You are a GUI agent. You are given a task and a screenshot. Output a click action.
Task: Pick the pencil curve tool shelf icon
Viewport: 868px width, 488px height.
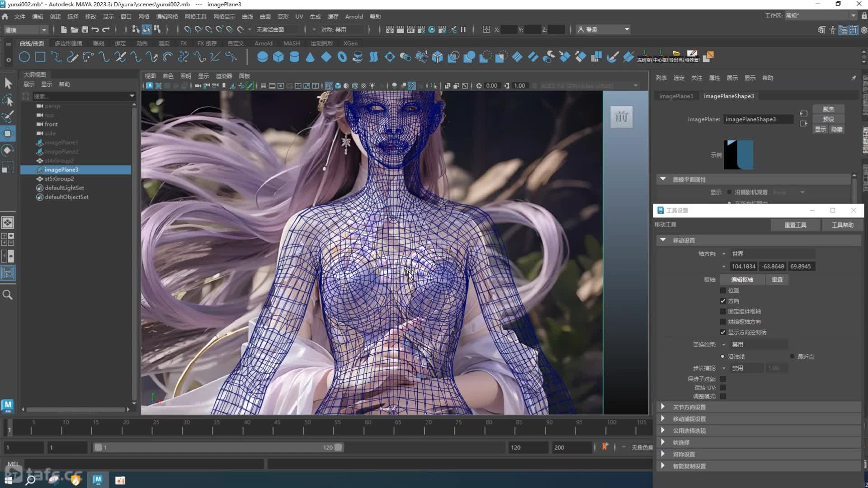[72, 57]
